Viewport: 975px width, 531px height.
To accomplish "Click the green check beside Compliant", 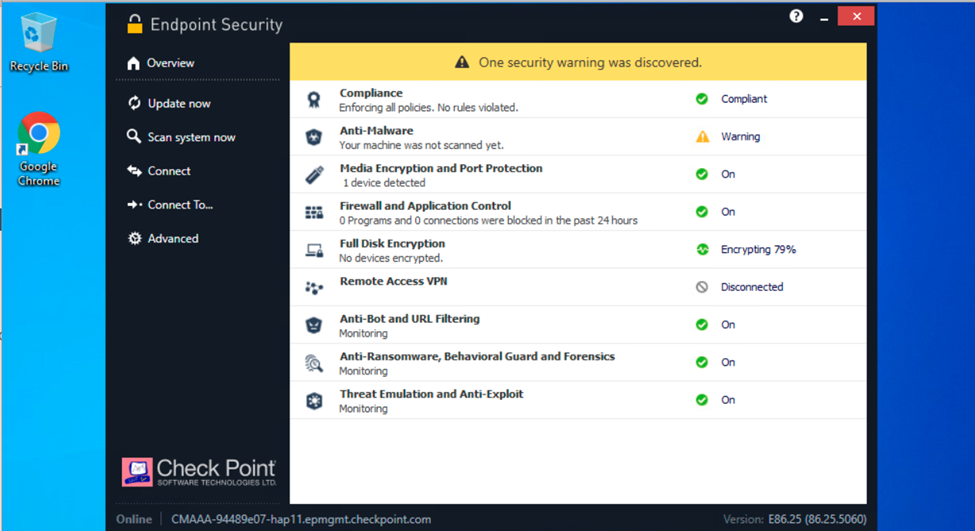I will pos(702,99).
